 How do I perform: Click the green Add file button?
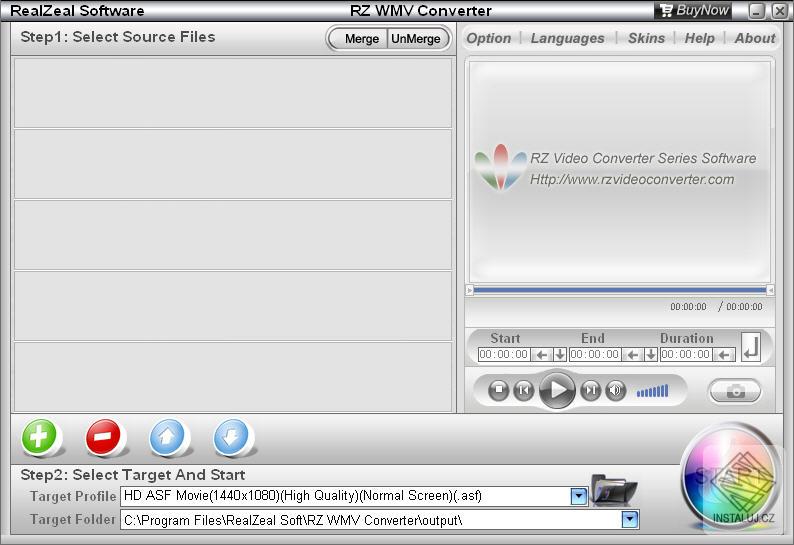point(39,436)
